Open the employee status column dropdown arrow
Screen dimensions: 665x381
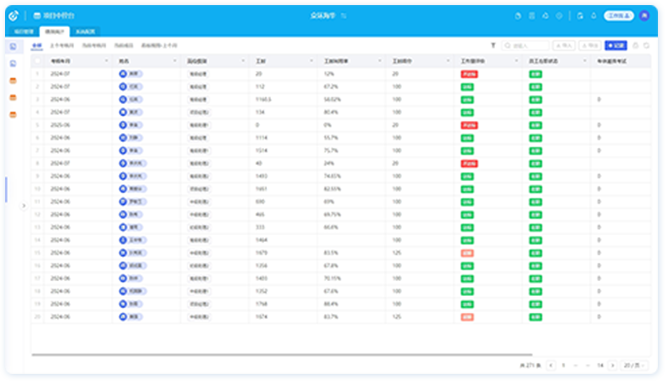click(x=584, y=61)
